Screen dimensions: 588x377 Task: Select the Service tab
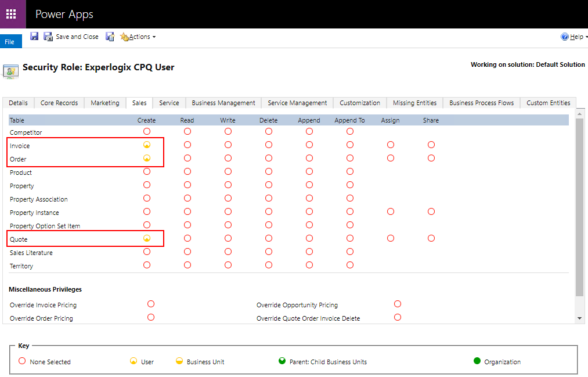coord(169,103)
